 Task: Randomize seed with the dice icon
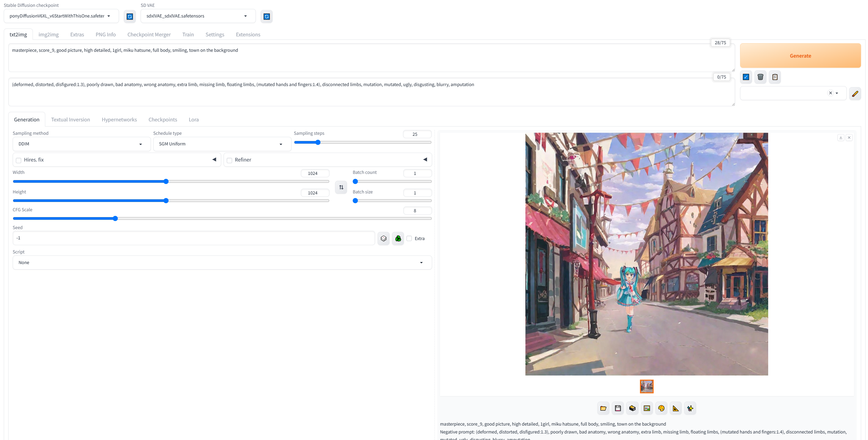pyautogui.click(x=384, y=238)
